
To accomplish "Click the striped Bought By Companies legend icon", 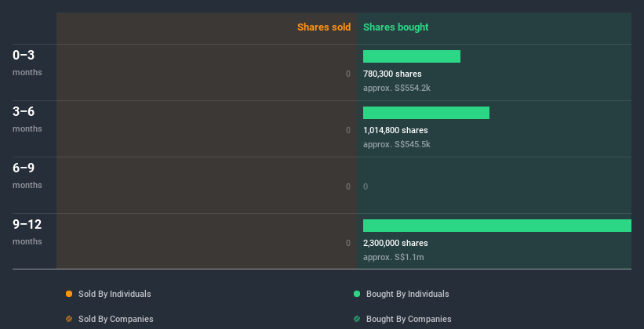I will click(357, 319).
